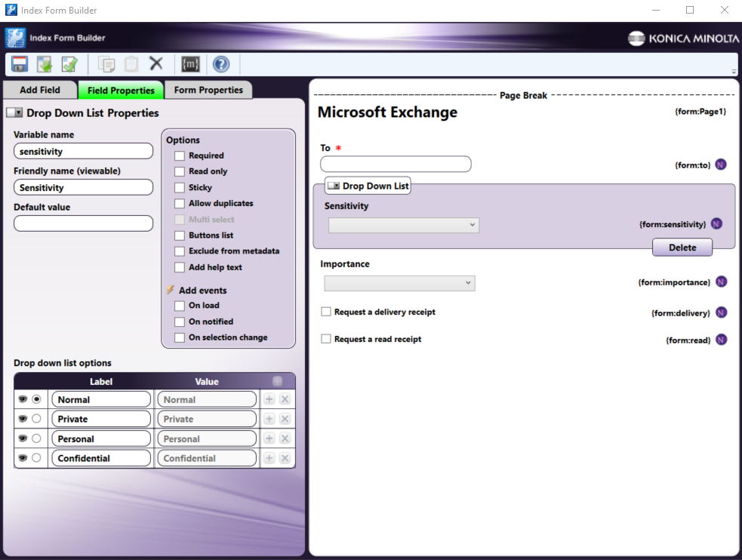This screenshot has height=560, width=742.
Task: Toggle visibility eye for Confidential option
Action: tap(22, 458)
